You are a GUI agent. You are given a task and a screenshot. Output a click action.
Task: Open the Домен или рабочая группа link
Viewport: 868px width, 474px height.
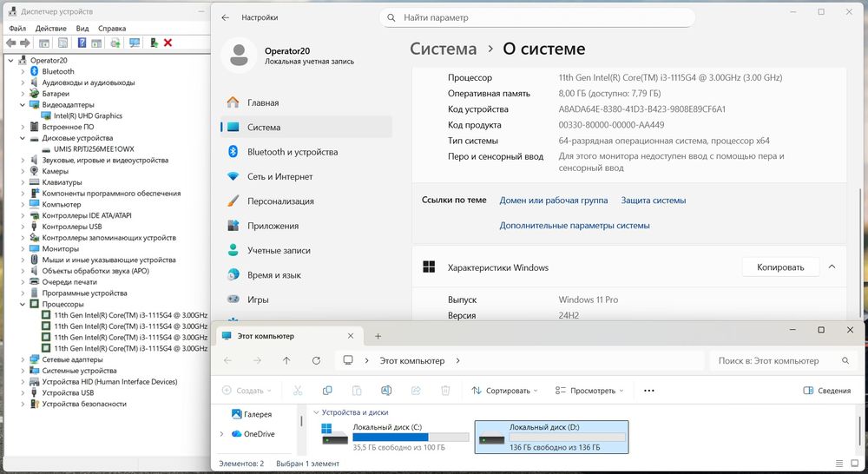point(554,201)
